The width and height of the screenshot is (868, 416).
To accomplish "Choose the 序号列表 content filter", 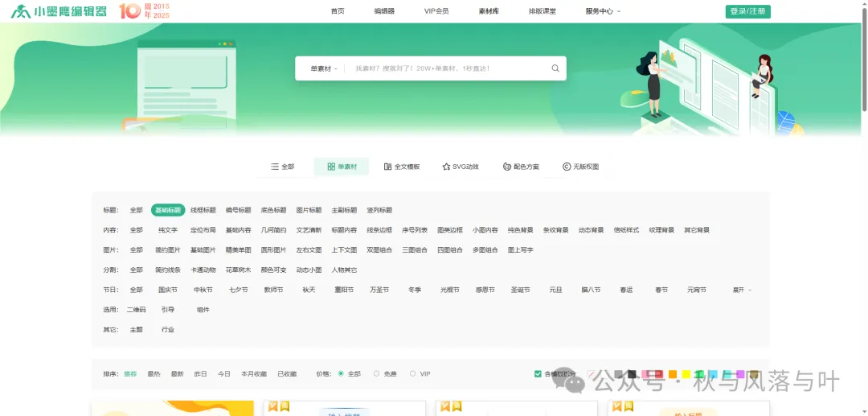I will point(415,230).
